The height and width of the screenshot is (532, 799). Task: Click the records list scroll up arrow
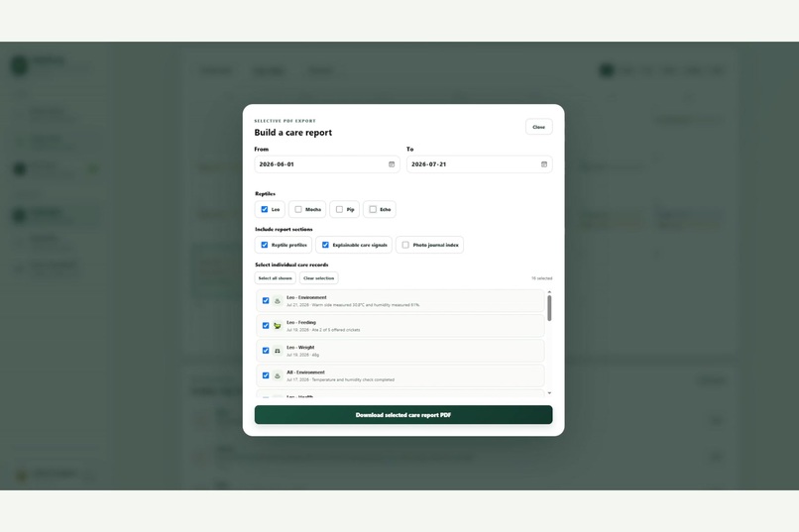point(549,292)
